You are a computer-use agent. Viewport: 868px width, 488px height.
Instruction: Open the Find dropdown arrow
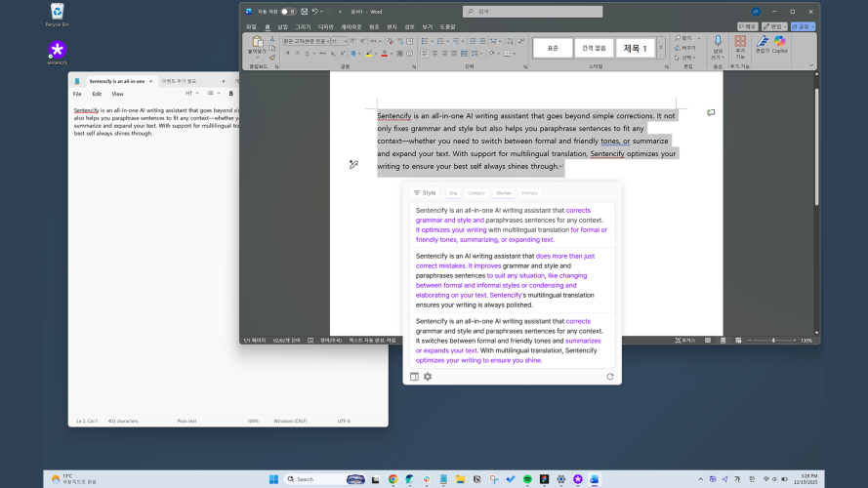[x=699, y=38]
